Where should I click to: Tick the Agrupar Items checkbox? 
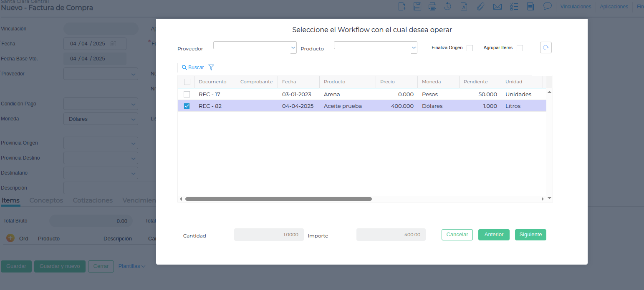(x=520, y=48)
